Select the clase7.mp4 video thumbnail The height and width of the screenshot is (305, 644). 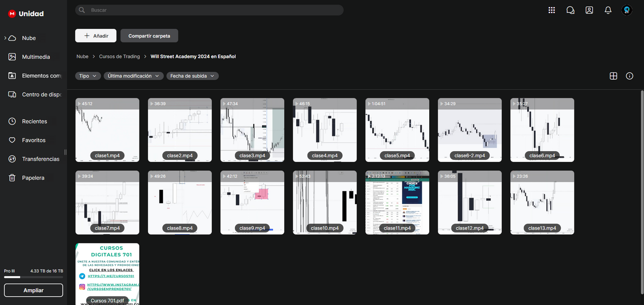coord(107,202)
